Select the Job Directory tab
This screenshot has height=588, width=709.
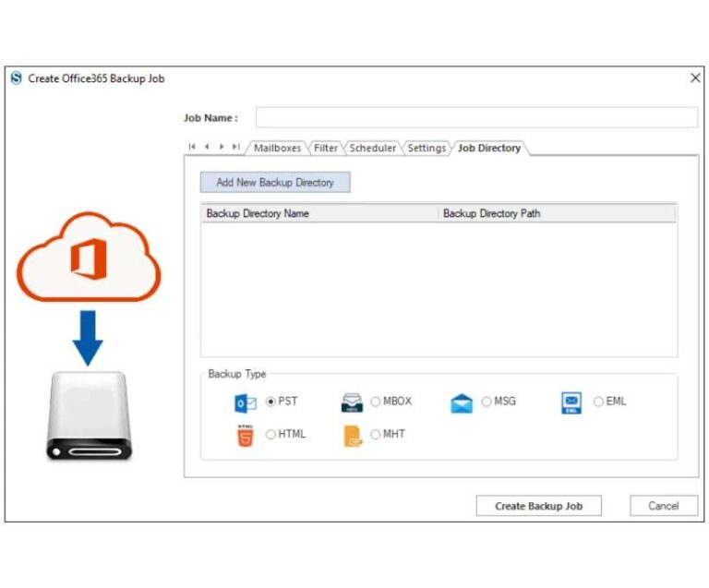pyautogui.click(x=489, y=149)
